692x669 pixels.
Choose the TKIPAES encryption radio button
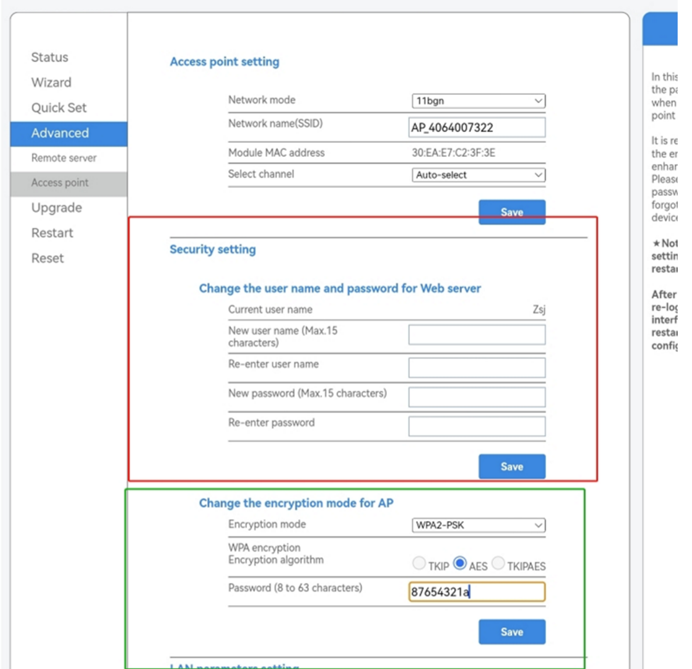click(x=497, y=565)
